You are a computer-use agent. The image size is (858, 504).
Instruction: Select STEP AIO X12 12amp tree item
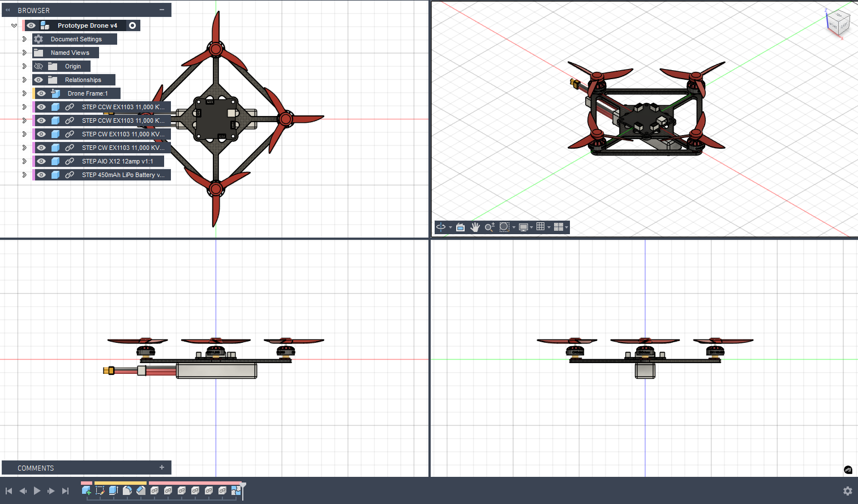tap(117, 161)
